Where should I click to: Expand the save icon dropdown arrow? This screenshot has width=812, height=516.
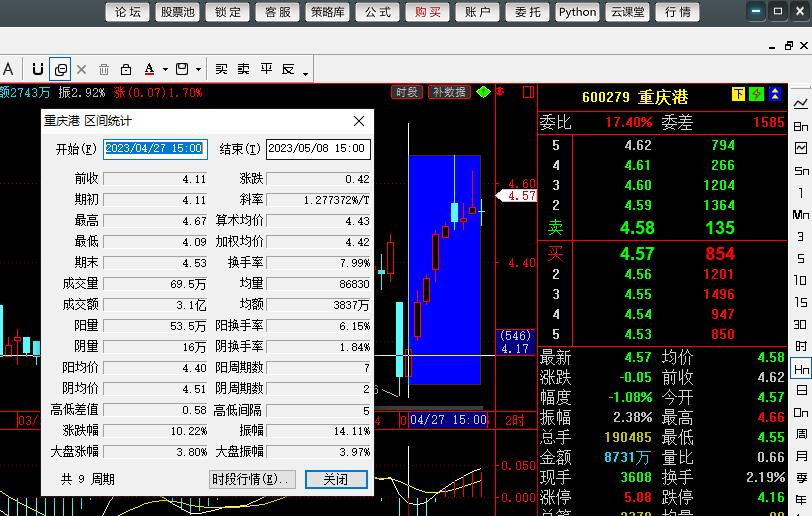click(198, 70)
